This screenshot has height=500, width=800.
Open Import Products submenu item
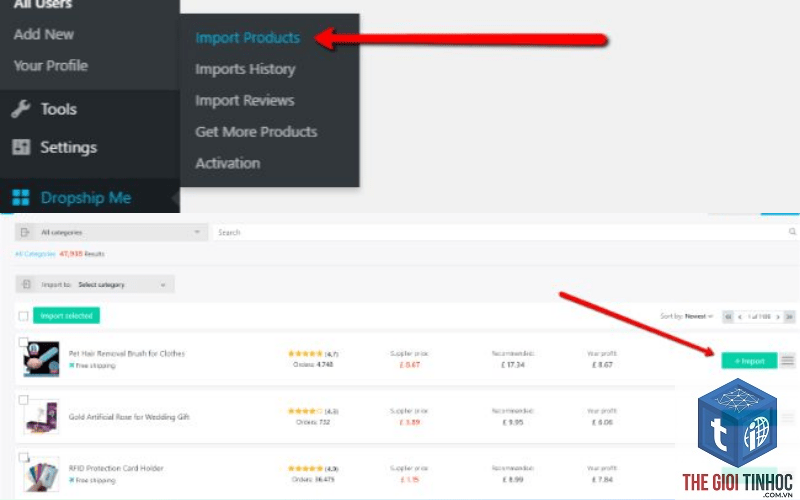pos(247,38)
